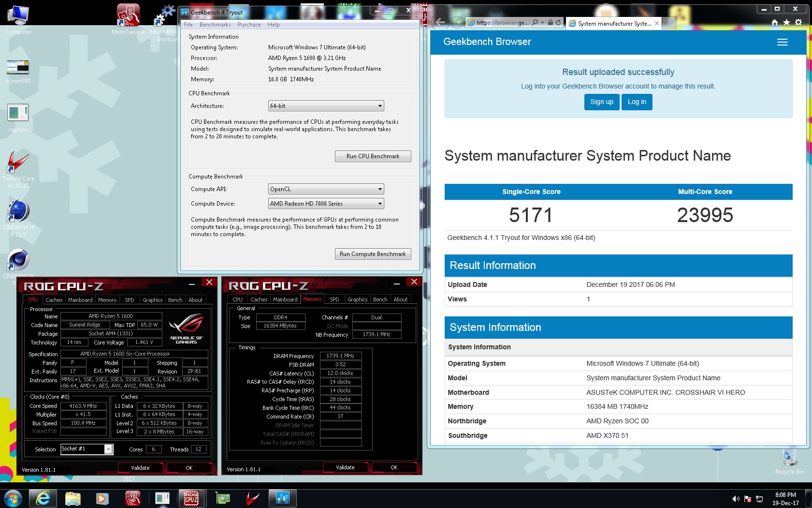Open the Action Center flag in tray
The image size is (812, 508).
tap(748, 499)
